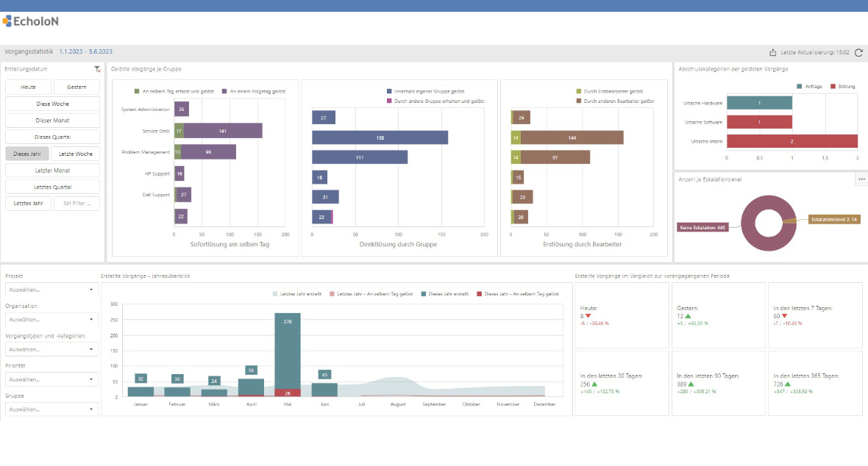
Task: Click the Erstlösung bar showing 97
Action: (555, 158)
